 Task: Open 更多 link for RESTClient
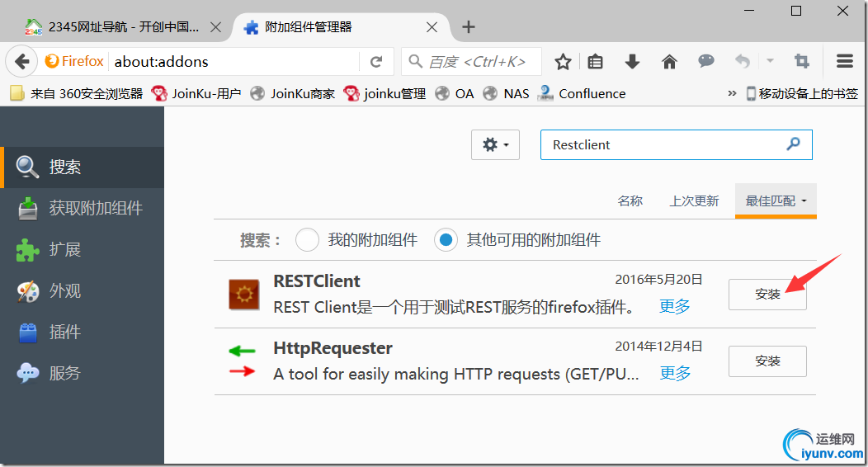click(675, 307)
